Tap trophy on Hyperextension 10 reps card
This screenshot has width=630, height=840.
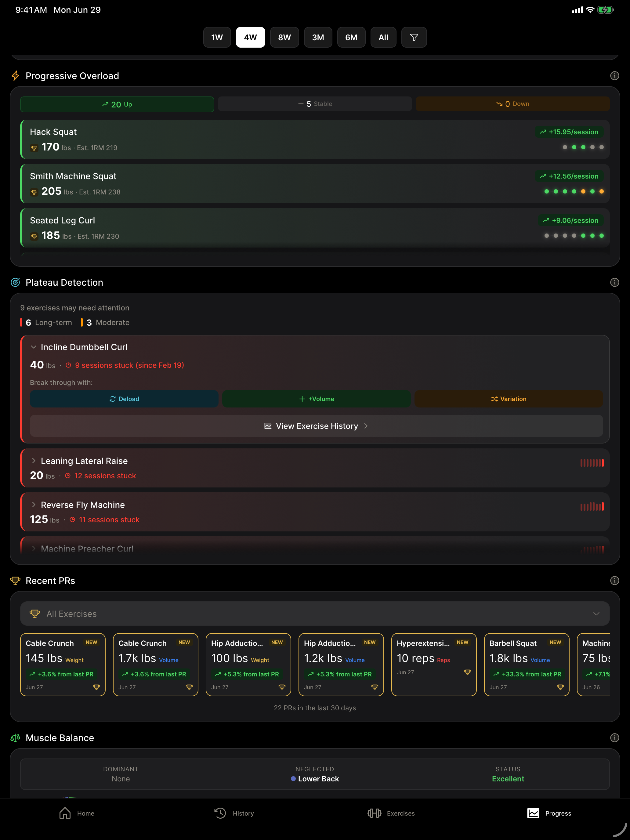click(468, 672)
